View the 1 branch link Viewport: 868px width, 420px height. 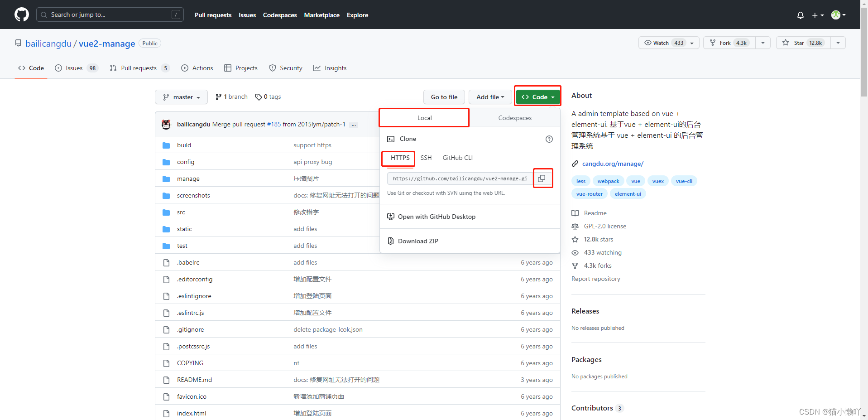point(231,97)
